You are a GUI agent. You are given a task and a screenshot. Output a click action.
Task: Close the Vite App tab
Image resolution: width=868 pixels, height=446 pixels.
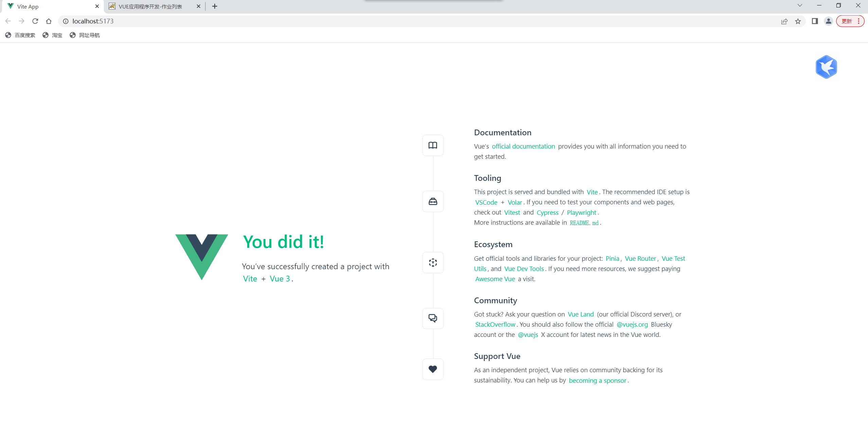tap(97, 6)
